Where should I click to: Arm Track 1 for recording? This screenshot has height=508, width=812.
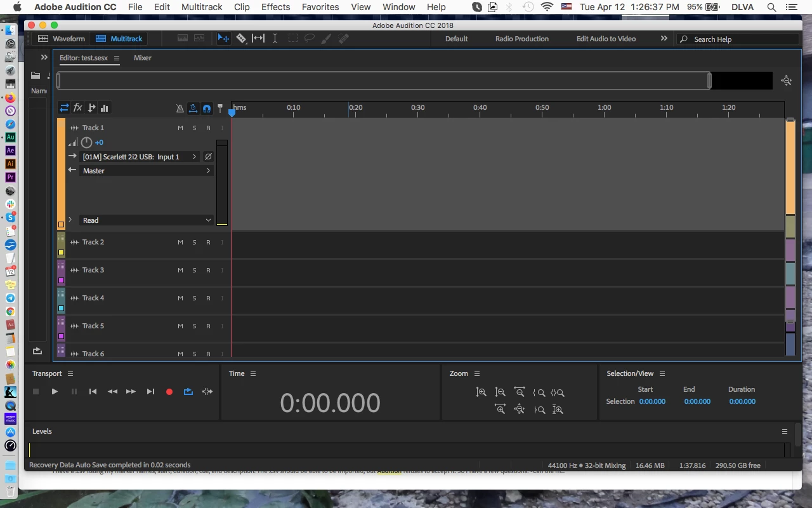click(x=208, y=128)
